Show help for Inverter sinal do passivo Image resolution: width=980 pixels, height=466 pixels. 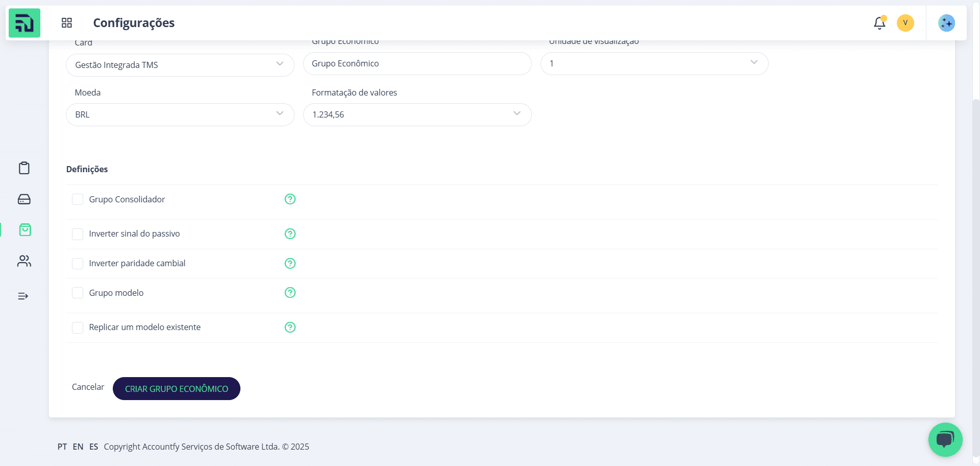coord(290,234)
